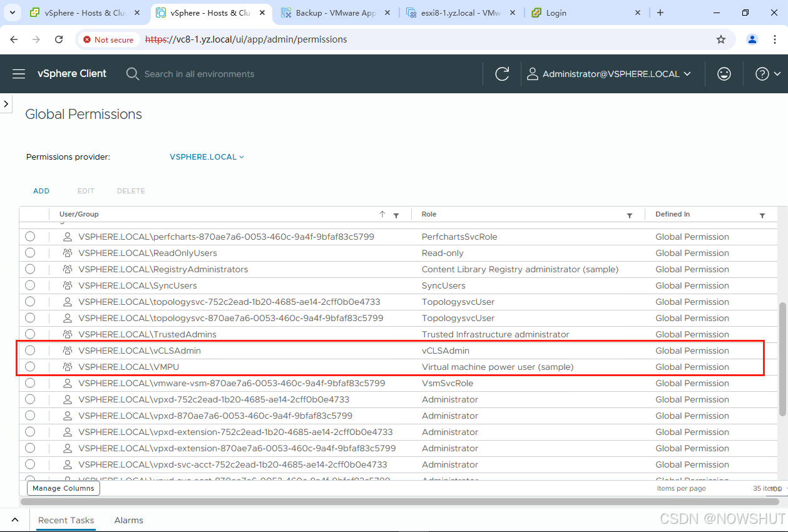Click the user icon beside perfcharts-870ae7a6
Image resolution: width=788 pixels, height=532 pixels.
point(68,237)
